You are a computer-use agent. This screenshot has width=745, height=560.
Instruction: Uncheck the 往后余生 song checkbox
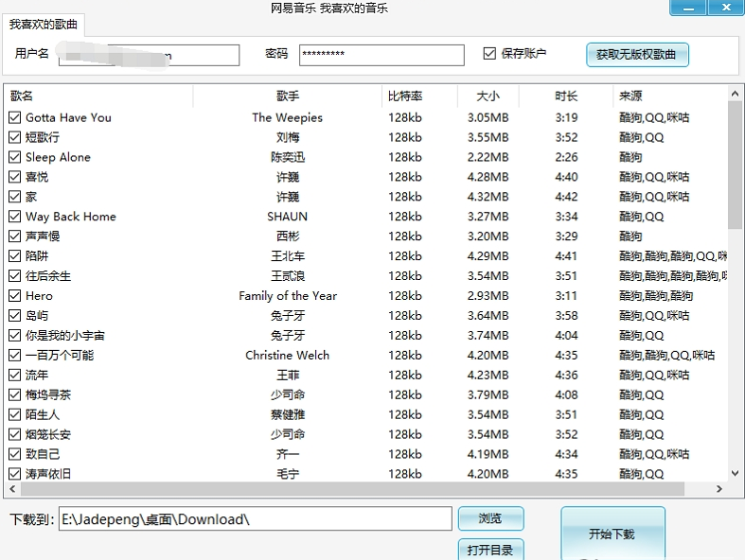pyautogui.click(x=15, y=275)
